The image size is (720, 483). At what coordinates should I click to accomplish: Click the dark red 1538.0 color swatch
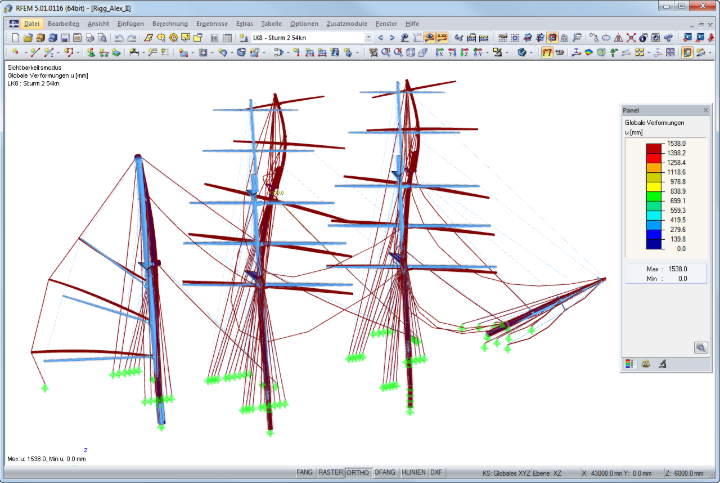coord(653,148)
